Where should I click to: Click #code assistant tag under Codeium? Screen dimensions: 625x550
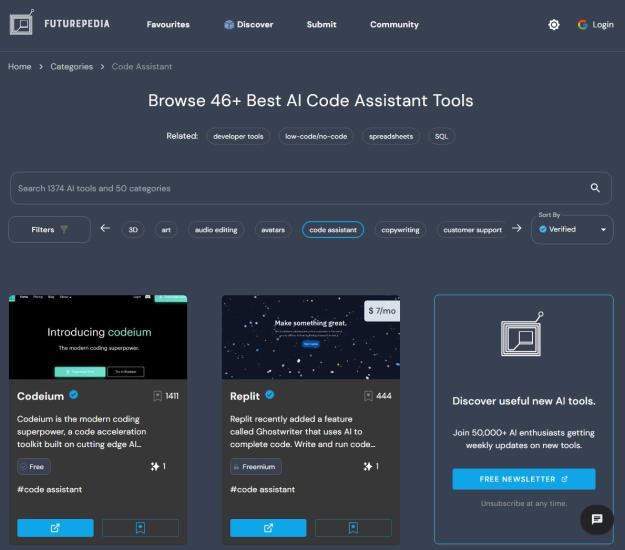pos(49,489)
